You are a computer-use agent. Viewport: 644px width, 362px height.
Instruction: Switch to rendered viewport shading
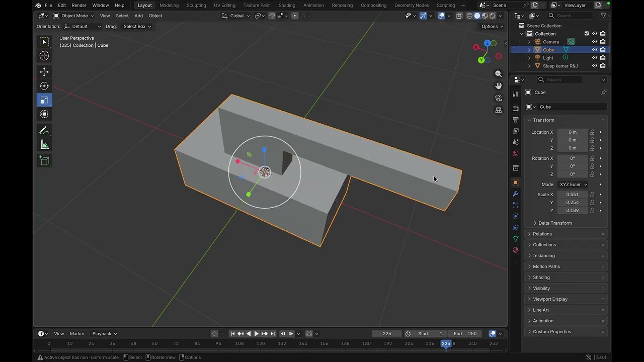[493, 16]
